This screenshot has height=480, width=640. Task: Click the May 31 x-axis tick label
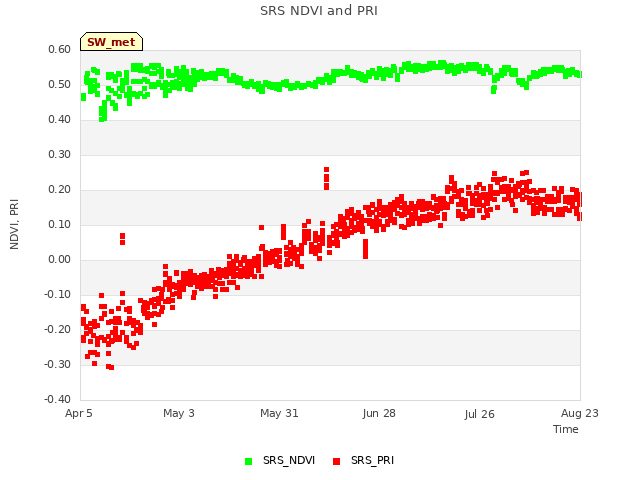(279, 413)
